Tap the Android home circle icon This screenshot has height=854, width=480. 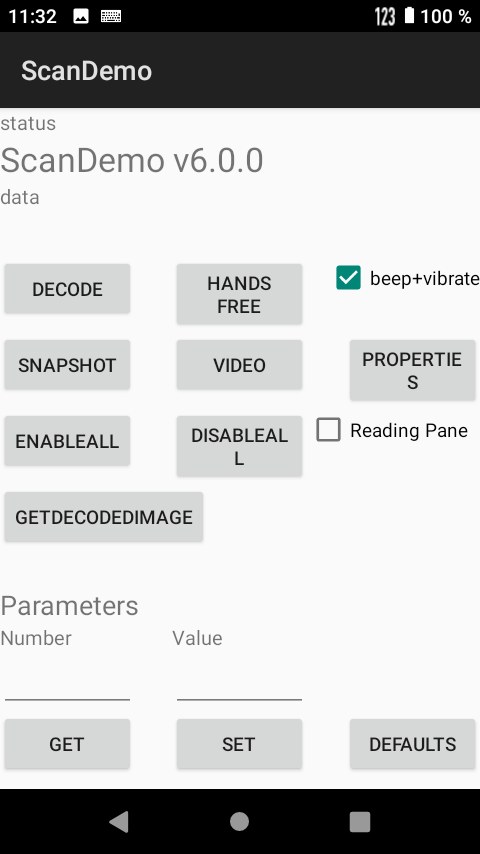[239, 821]
